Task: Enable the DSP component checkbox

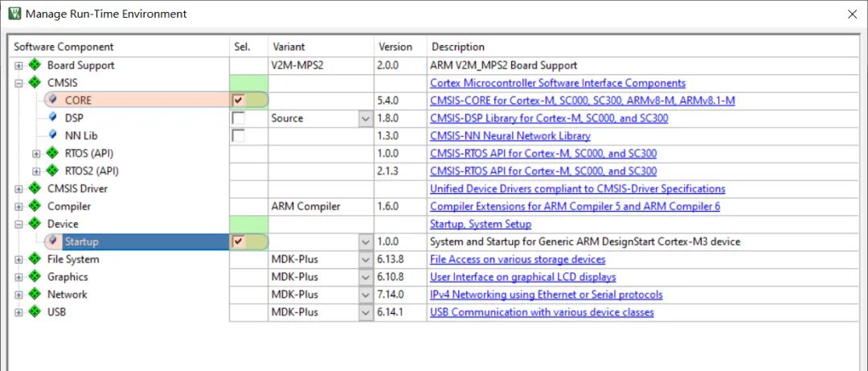Action: pyautogui.click(x=239, y=118)
